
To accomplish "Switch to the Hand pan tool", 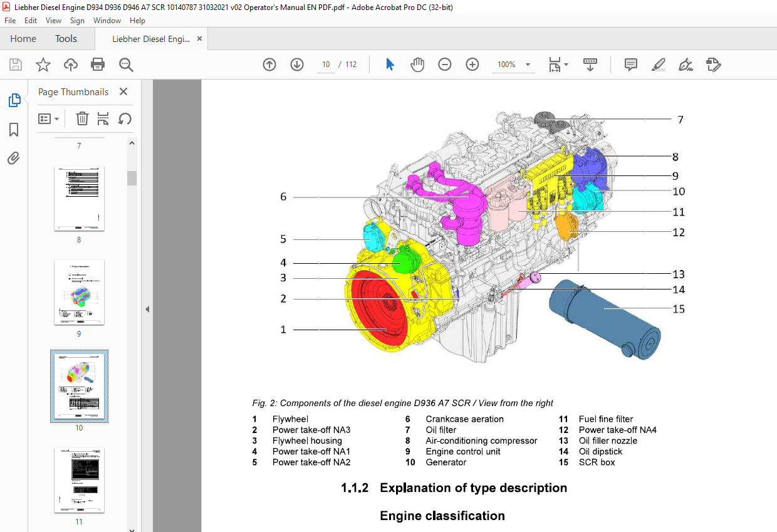I will click(x=417, y=65).
